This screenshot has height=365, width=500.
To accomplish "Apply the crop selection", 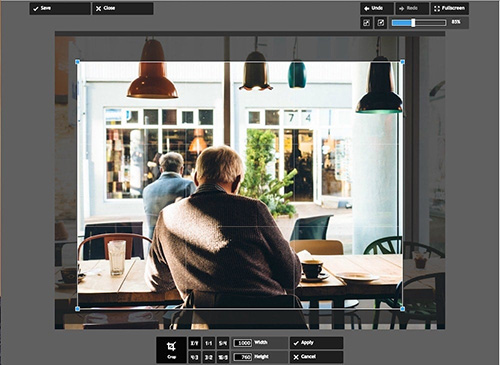I will 316,343.
